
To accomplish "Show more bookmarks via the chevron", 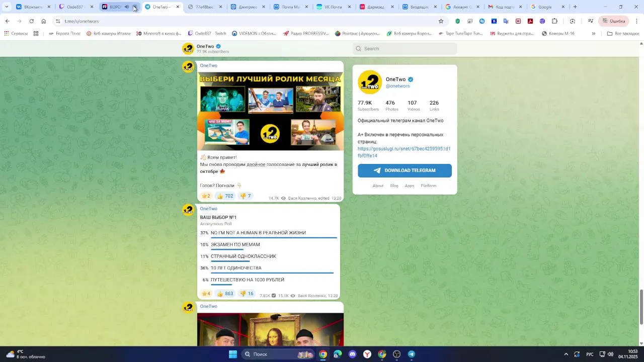I will [593, 34].
